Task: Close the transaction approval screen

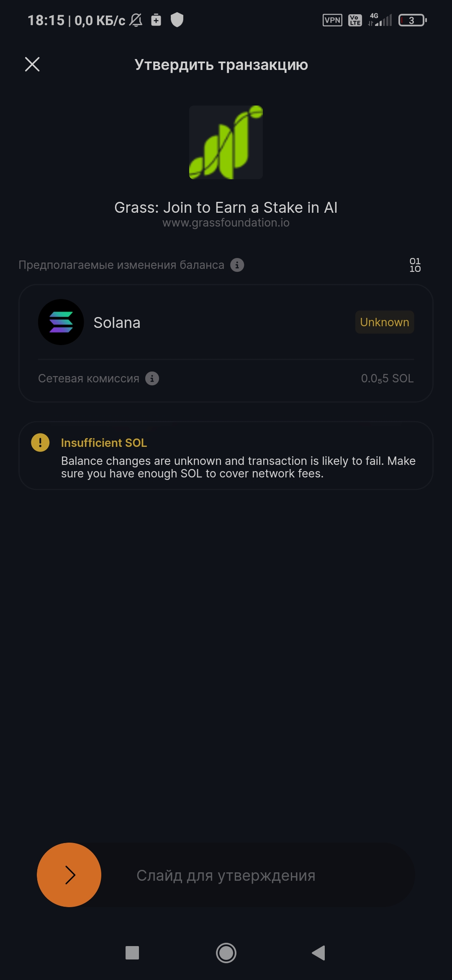Action: (32, 64)
